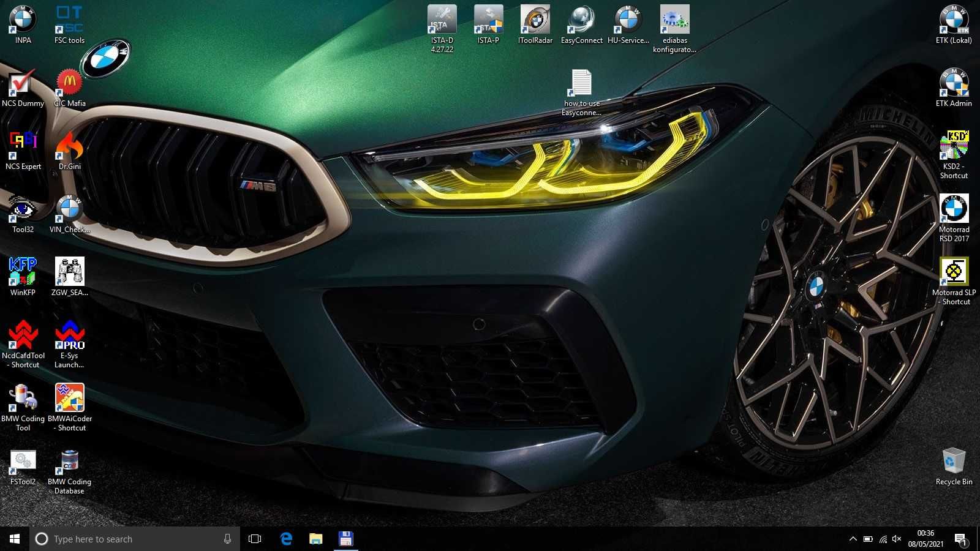The image size is (980, 551).
Task: Click the floppy disk app in taskbar
Action: point(345,539)
